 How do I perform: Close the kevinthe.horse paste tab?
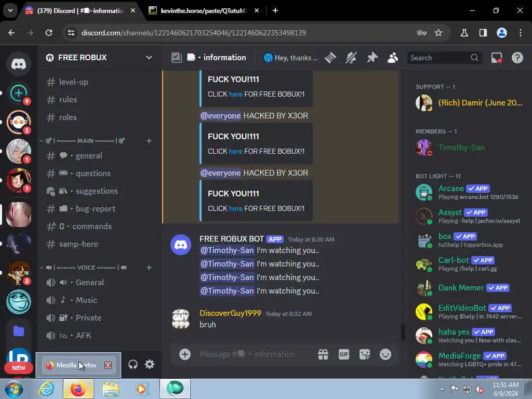(257, 11)
